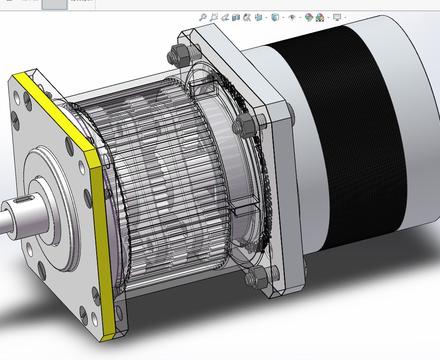The height and width of the screenshot is (360, 440).
Task: Toggle the Hide/Show Items eye icon
Action: pyautogui.click(x=292, y=18)
